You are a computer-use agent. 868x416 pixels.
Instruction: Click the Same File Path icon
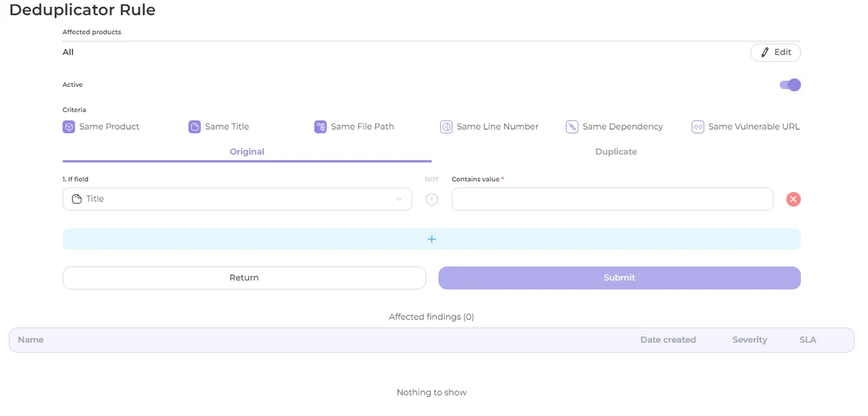point(321,127)
